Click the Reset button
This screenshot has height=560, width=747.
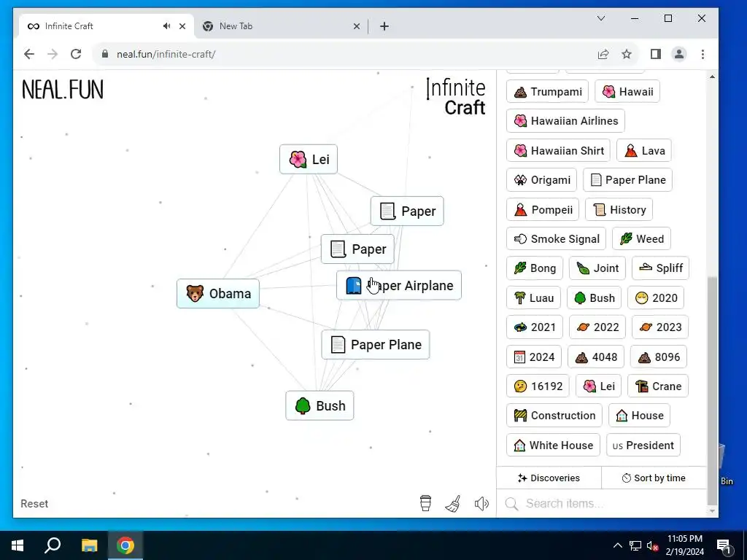(x=34, y=504)
